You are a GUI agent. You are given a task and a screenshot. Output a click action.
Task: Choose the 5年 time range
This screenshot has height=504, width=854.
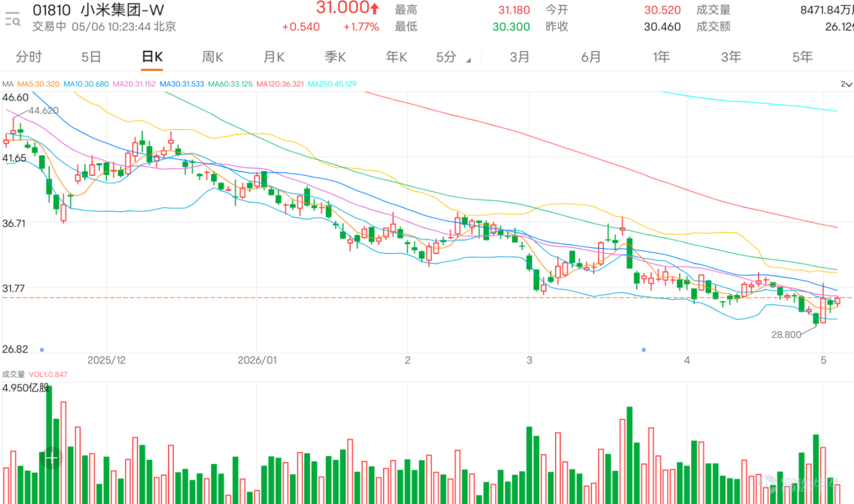802,57
